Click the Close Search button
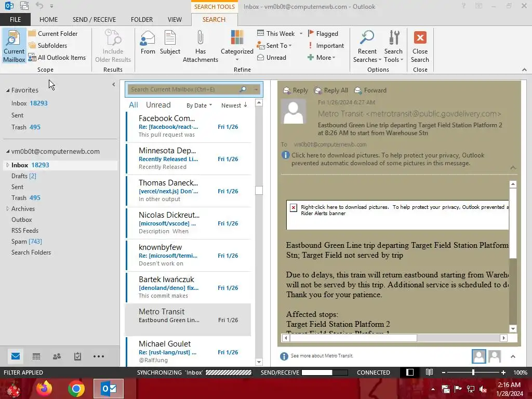Screen dimensions: 532x399 420,46
